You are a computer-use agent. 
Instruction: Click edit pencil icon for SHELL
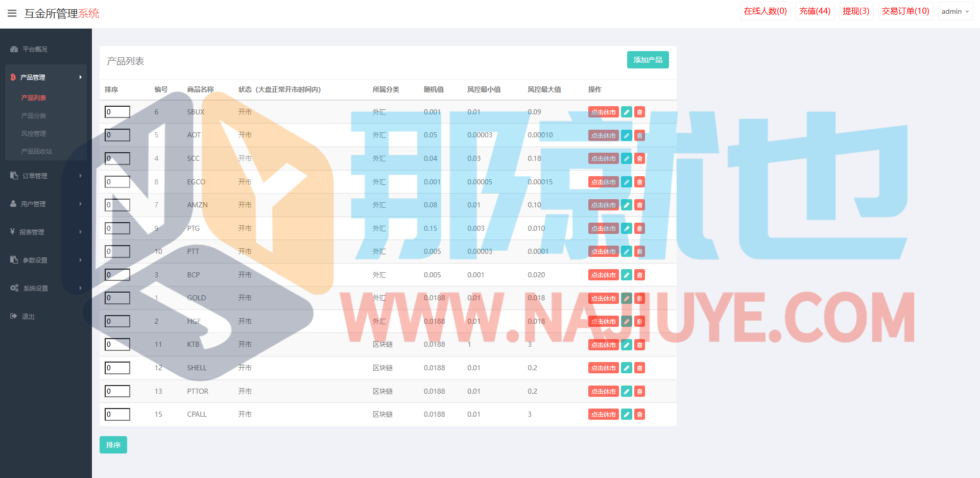(626, 368)
